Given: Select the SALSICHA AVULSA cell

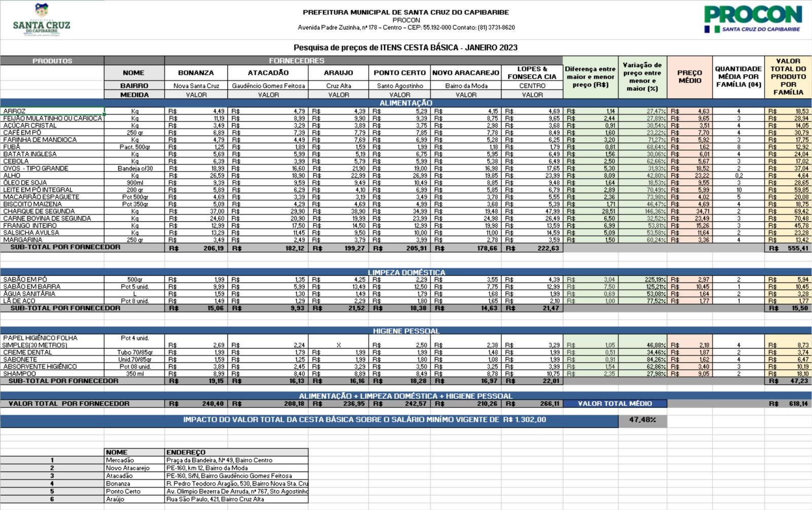Looking at the screenshot, I should point(52,232).
